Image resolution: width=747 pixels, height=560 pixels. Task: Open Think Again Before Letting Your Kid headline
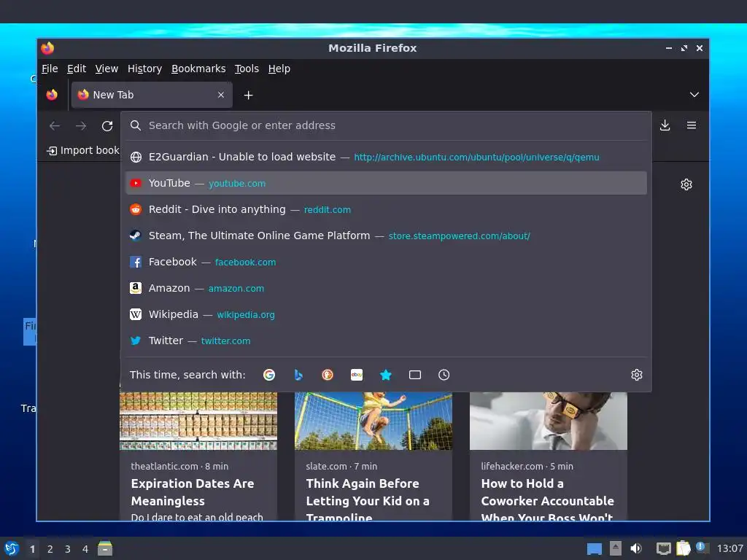pos(368,499)
